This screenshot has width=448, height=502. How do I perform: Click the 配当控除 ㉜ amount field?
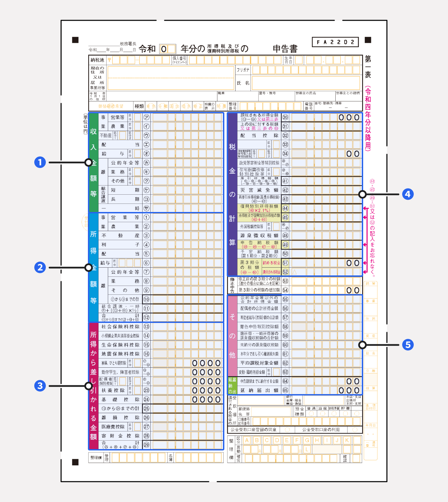(x=326, y=135)
